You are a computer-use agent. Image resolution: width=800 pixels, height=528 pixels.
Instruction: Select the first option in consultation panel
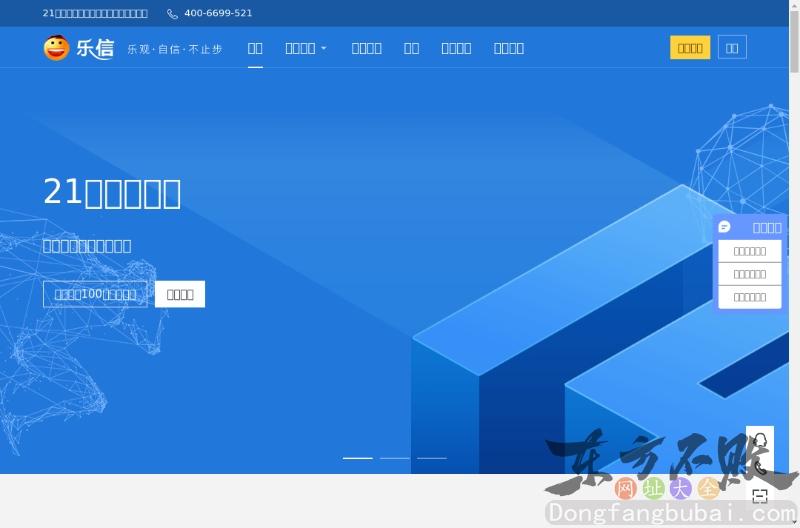coord(750,251)
